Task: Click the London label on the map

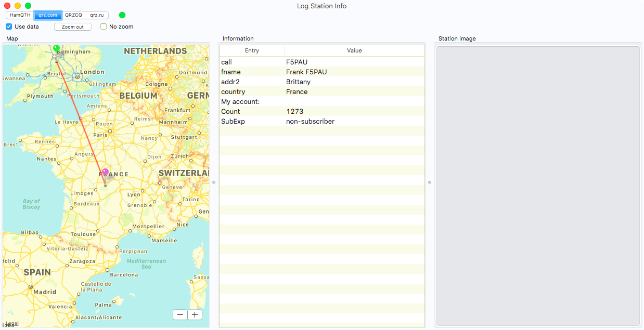Action: coord(93,72)
